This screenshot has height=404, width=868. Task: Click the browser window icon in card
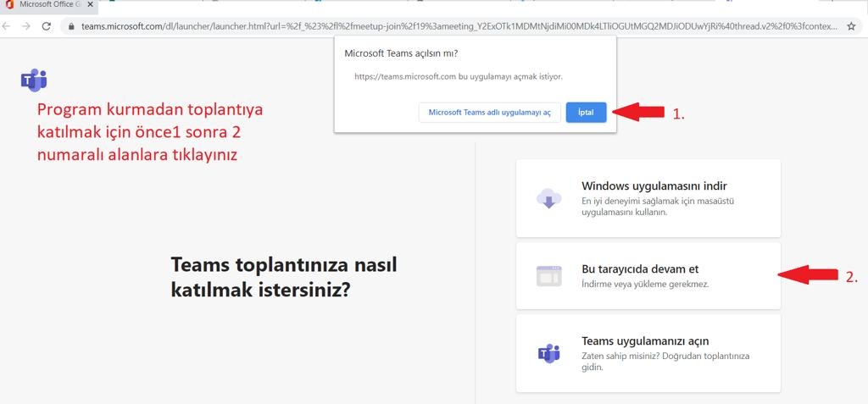(x=548, y=275)
